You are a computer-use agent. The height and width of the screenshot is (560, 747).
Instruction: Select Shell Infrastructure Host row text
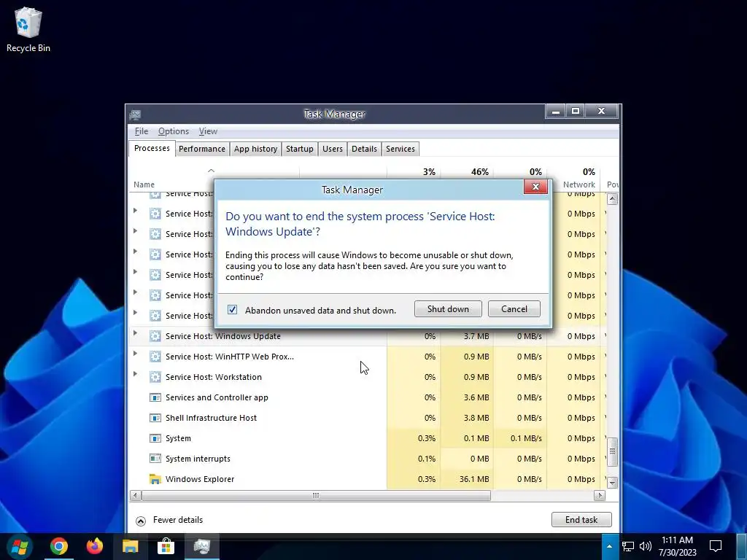[x=211, y=418]
